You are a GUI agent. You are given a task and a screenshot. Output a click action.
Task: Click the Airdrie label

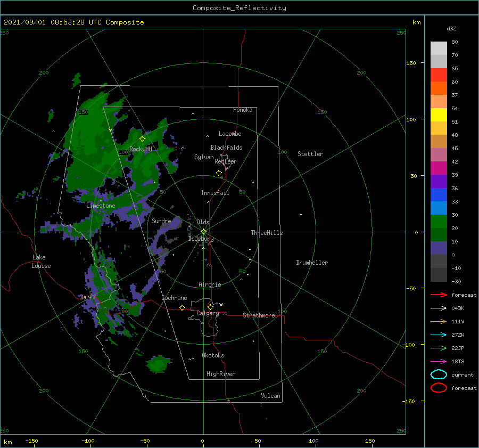click(x=210, y=284)
